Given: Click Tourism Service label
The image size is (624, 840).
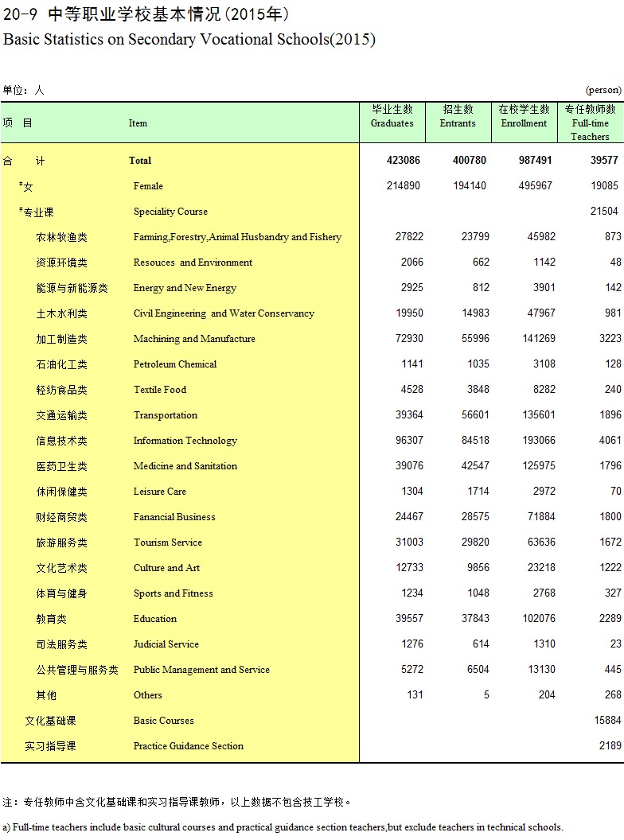Looking at the screenshot, I should click(168, 542).
